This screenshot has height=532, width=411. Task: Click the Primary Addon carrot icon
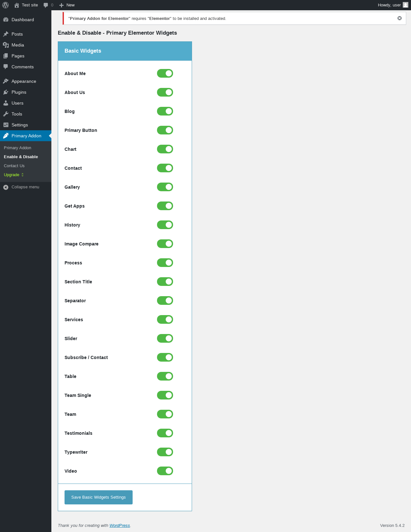point(6,136)
